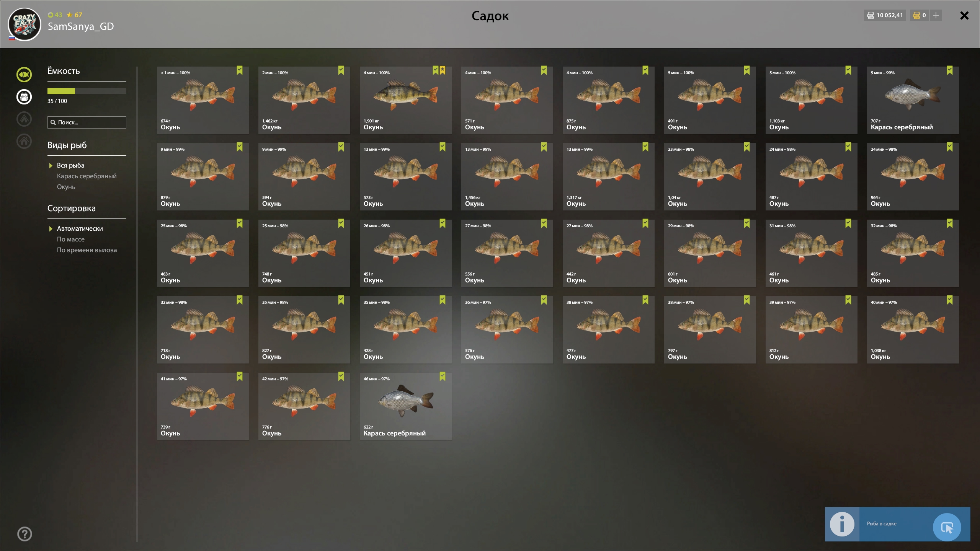This screenshot has height=551, width=980.
Task: Open the fish keepnet sidebar icon
Action: pos(24,74)
